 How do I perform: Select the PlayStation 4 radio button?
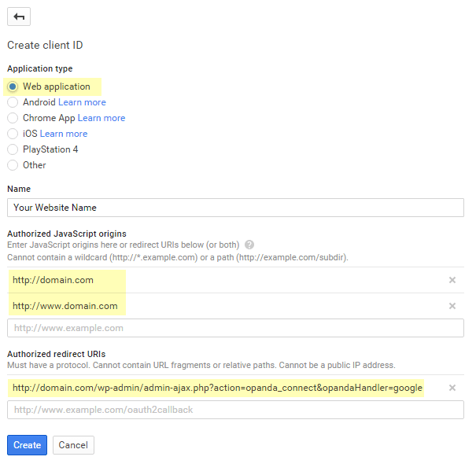[x=13, y=149]
